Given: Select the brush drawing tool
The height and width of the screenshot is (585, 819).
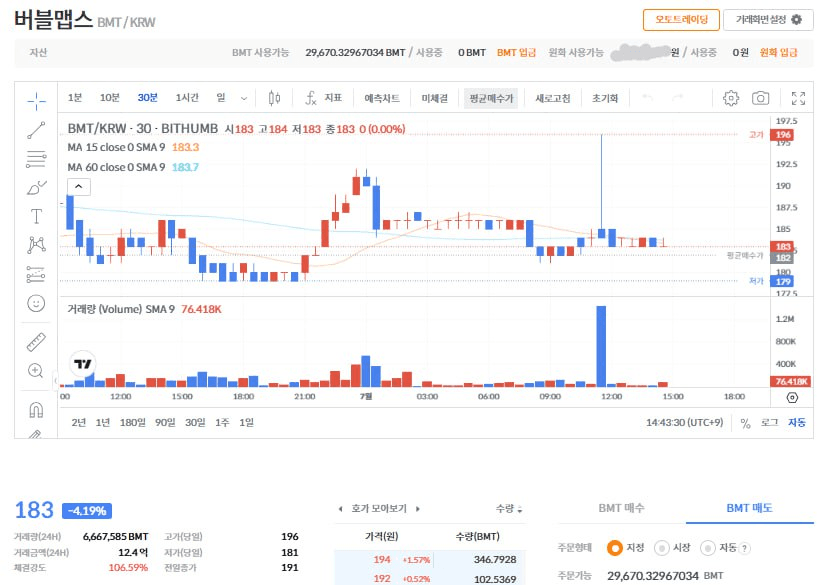Looking at the screenshot, I should pos(36,188).
